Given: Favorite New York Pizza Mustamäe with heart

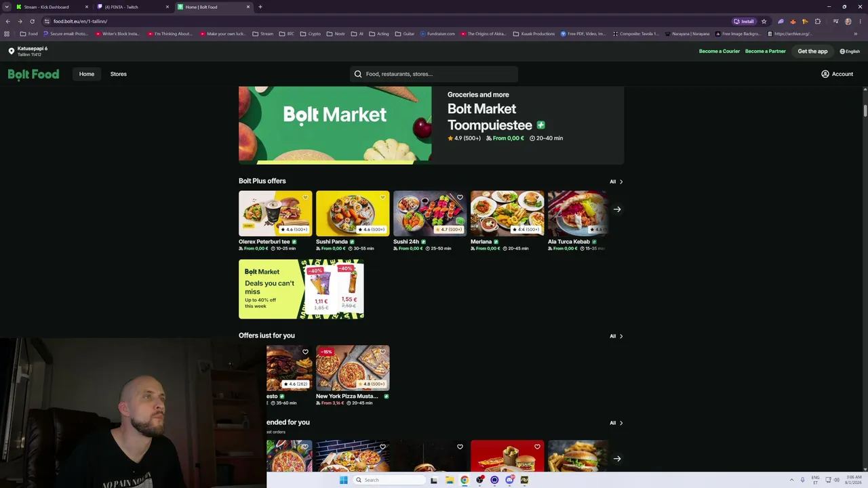Looking at the screenshot, I should pyautogui.click(x=382, y=352).
